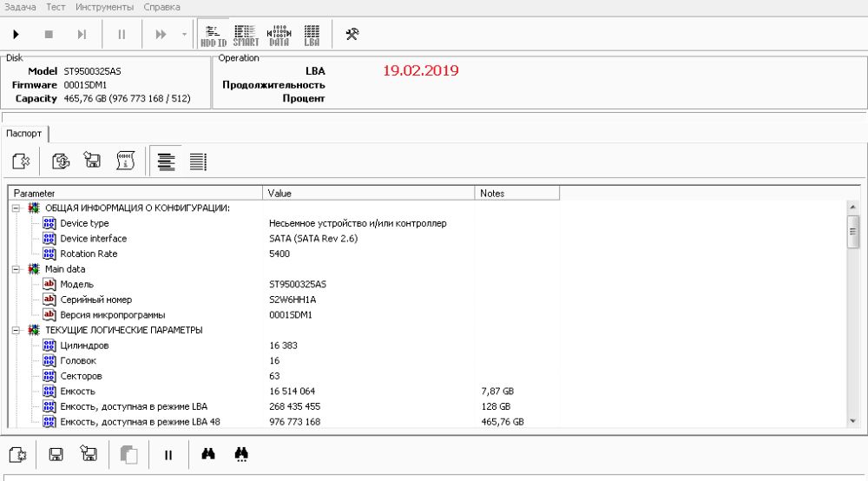Select Емкость, доступная в режиме LBA 48 row
This screenshot has width=868, height=481.
pos(284,422)
